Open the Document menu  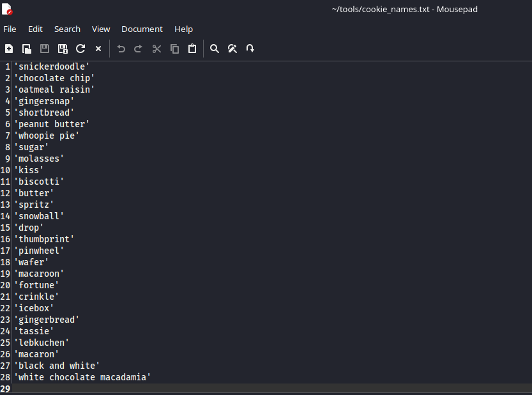click(x=142, y=29)
